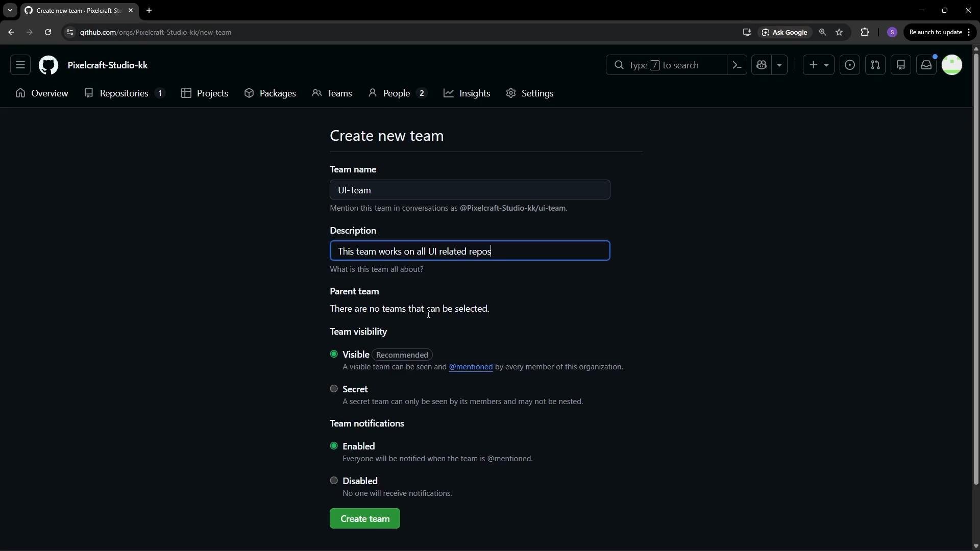
Task: Go to the People tab
Action: click(397, 93)
